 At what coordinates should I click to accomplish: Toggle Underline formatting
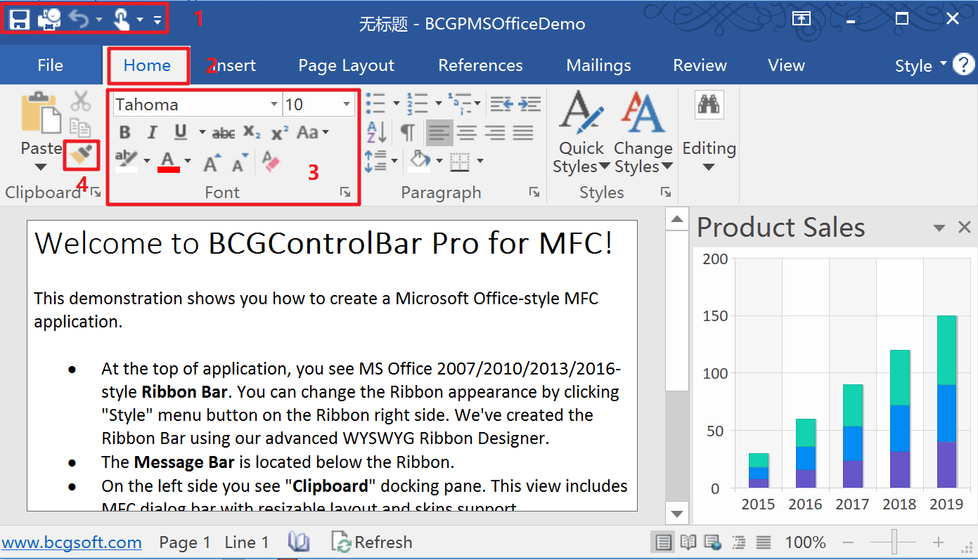pos(181,132)
